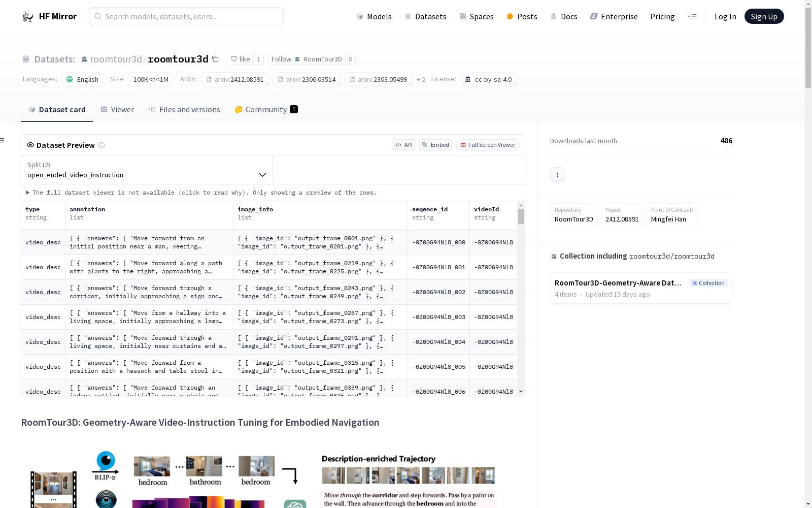This screenshot has height=508, width=812.
Task: Open the roomtour3d owner link
Action: coord(116,59)
